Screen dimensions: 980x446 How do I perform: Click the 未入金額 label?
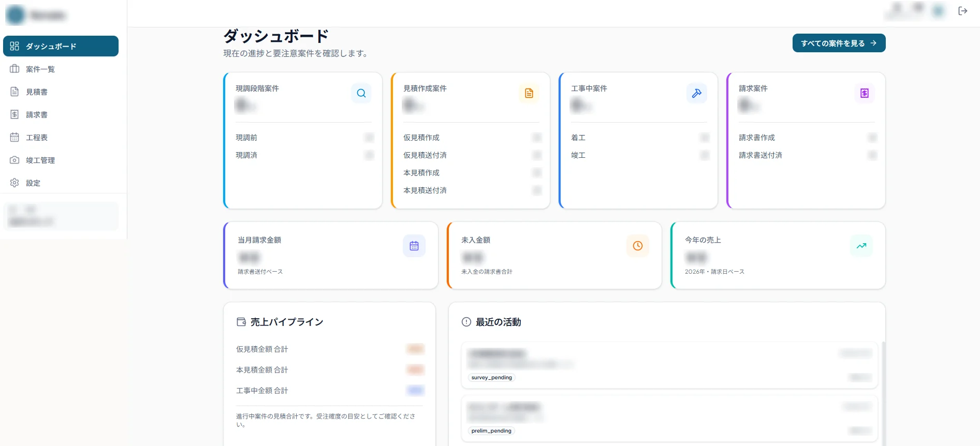pyautogui.click(x=476, y=240)
